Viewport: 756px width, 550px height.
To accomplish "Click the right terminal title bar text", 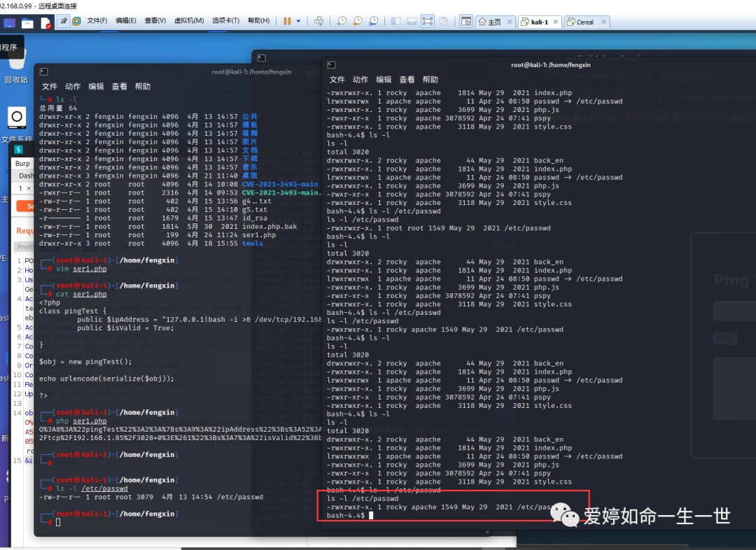I will [551, 65].
